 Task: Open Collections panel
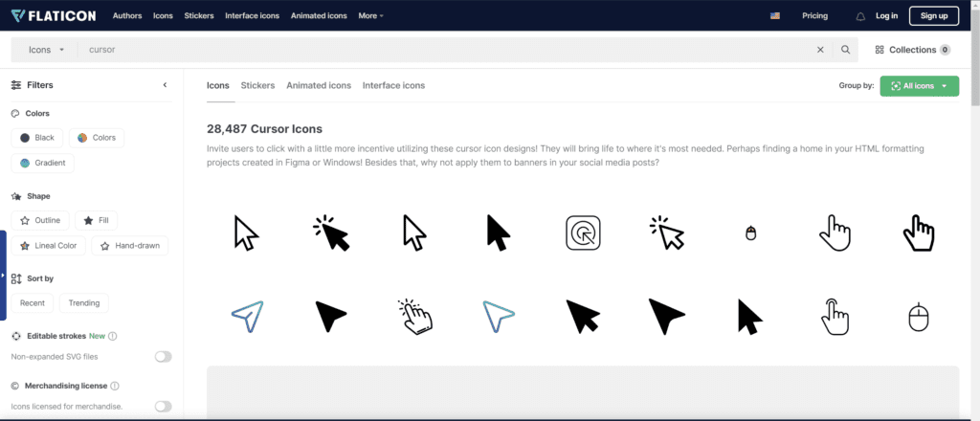pos(912,50)
